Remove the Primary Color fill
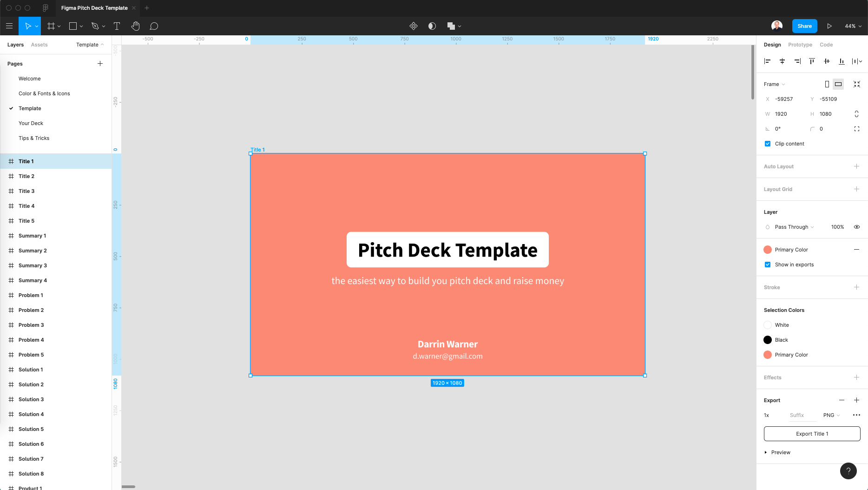This screenshot has width=868, height=490. tap(856, 250)
